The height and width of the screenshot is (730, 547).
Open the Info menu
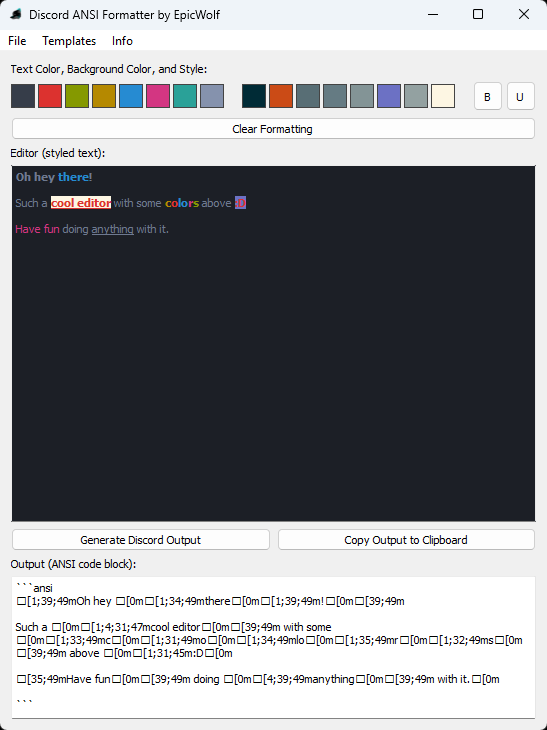122,41
